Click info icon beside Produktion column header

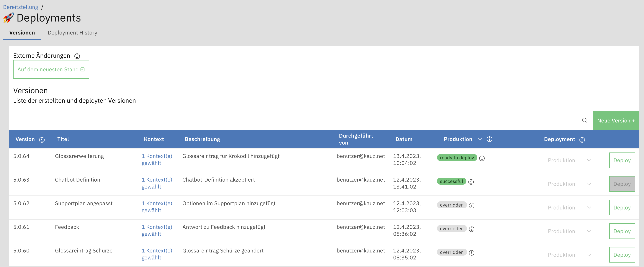(x=489, y=139)
